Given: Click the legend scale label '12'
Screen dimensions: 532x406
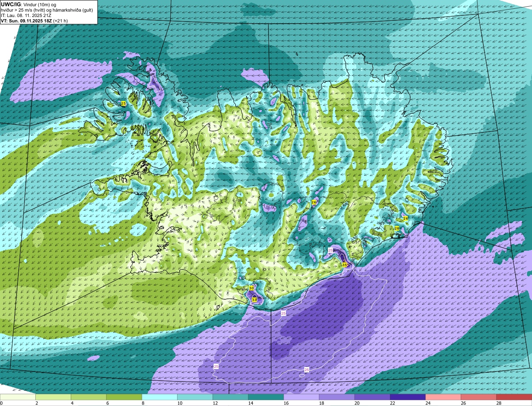Looking at the screenshot, I should point(215,403).
